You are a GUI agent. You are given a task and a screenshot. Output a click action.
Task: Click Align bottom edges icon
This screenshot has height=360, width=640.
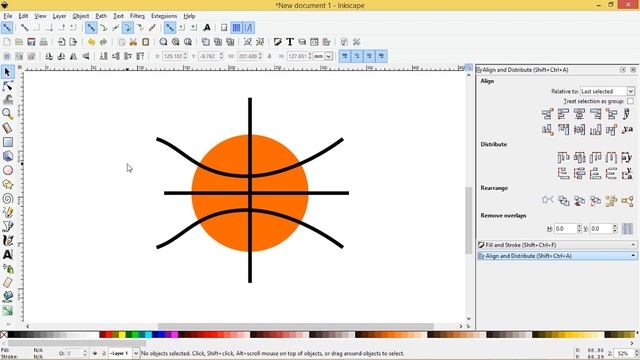click(596, 130)
